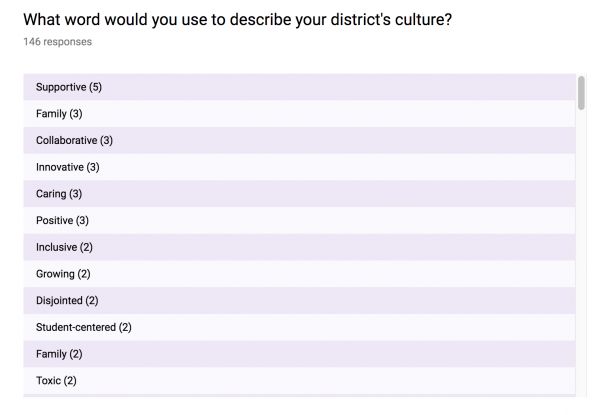The width and height of the screenshot is (600, 415).
Task: Select the Supportive (5) response row
Action: (x=299, y=87)
